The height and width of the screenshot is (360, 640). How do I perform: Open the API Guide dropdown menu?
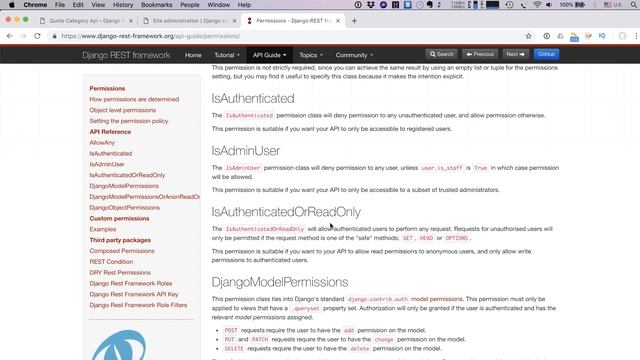click(269, 55)
